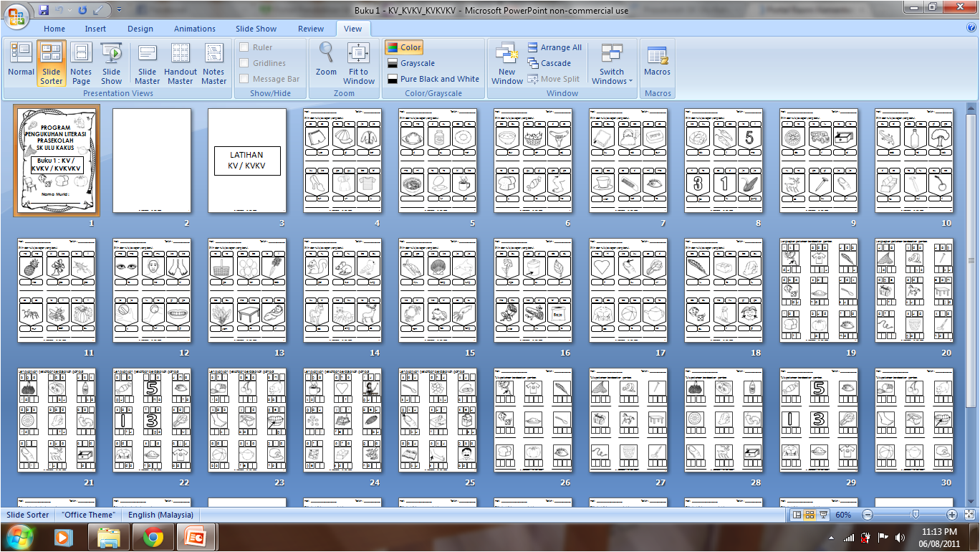Start Slide Show from status bar button

[823, 515]
